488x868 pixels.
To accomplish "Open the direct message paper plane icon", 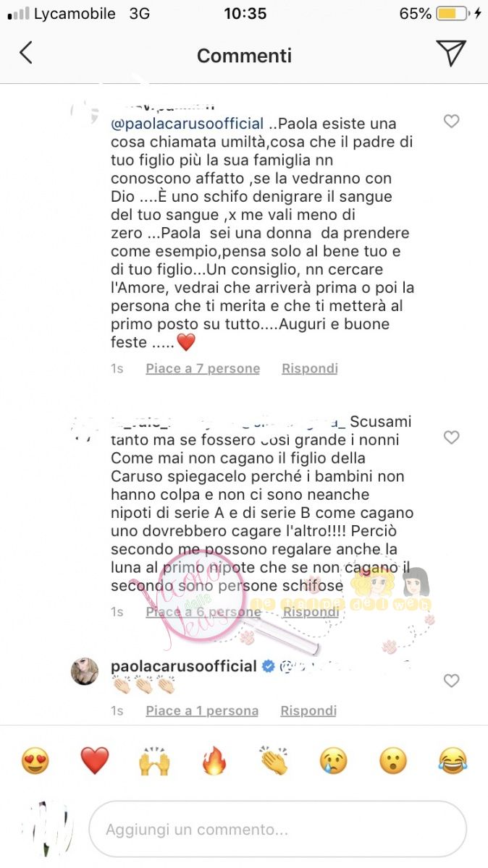I will (x=450, y=53).
